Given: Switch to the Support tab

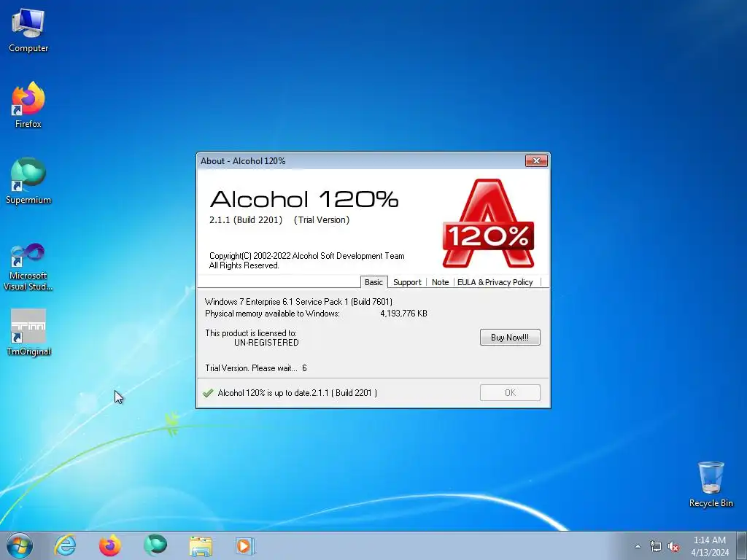Looking at the screenshot, I should [407, 282].
